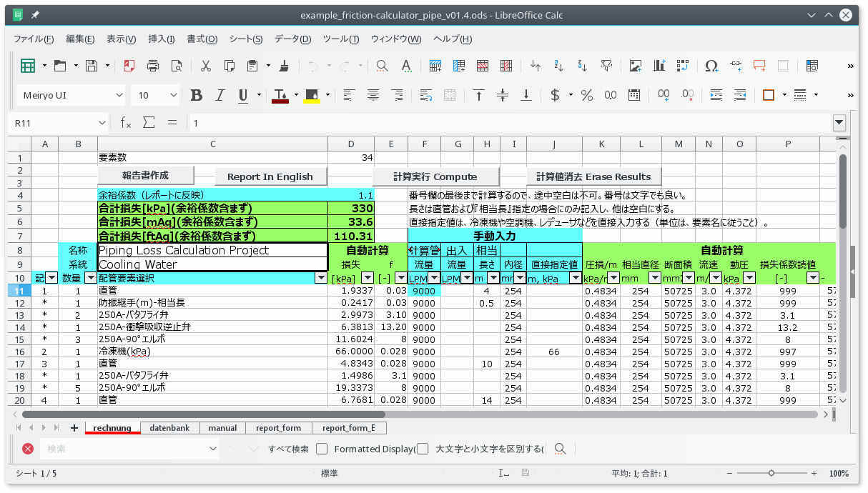This screenshot has width=868, height=493.
Task: Expand the formula bar arrow
Action: pos(839,123)
